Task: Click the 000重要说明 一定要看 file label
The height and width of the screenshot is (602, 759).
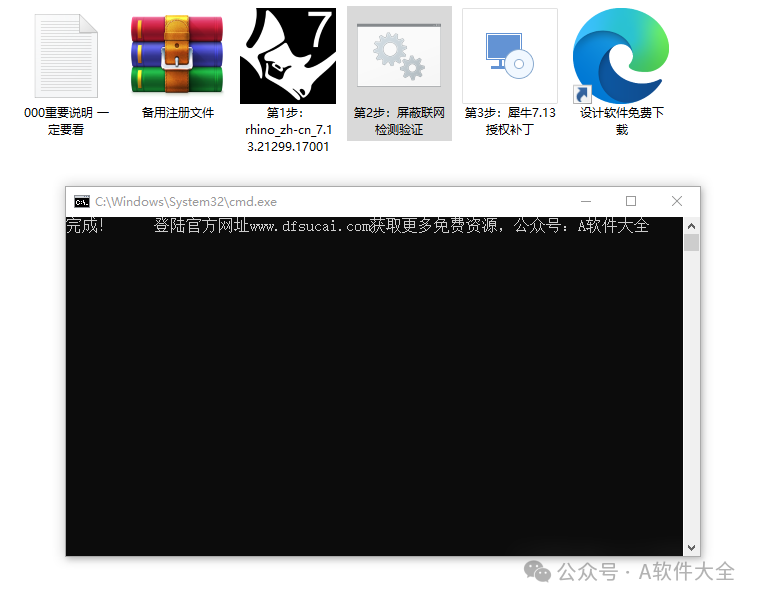Action: pos(66,121)
